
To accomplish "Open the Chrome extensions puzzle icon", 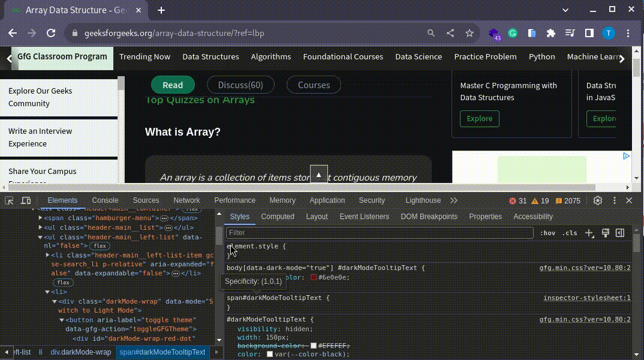I will [550, 33].
